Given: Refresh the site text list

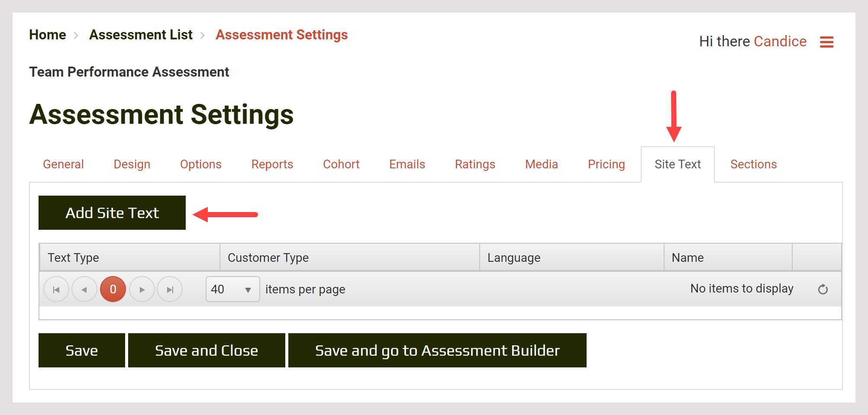Looking at the screenshot, I should tap(823, 289).
